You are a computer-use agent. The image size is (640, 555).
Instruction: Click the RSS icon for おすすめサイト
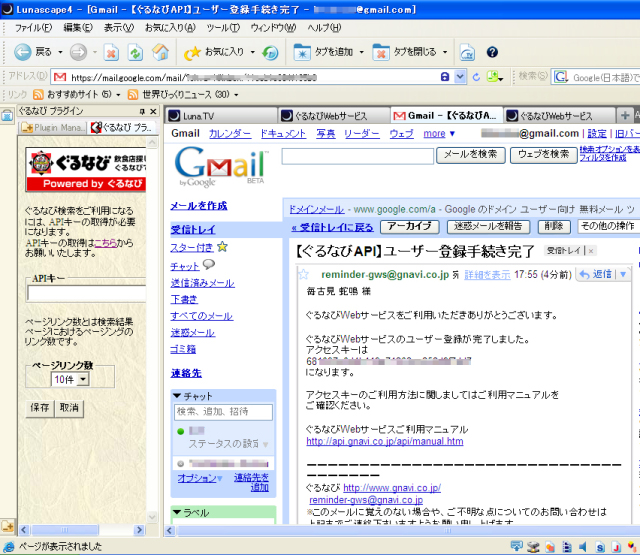point(38,95)
